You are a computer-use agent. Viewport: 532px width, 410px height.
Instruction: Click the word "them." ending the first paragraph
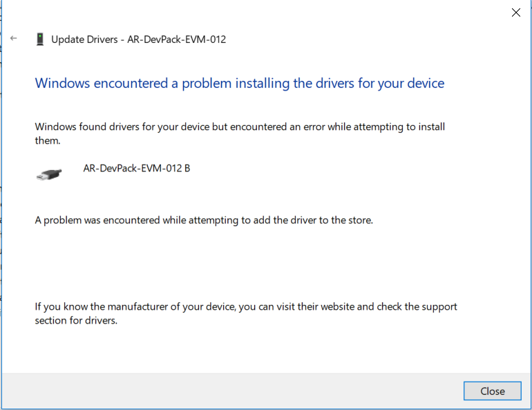click(48, 141)
